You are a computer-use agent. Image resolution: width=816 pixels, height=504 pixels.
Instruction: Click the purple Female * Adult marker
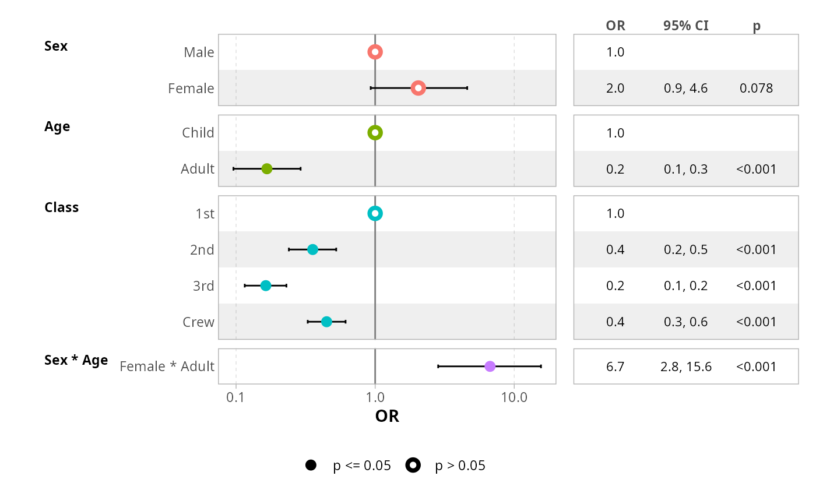490,366
